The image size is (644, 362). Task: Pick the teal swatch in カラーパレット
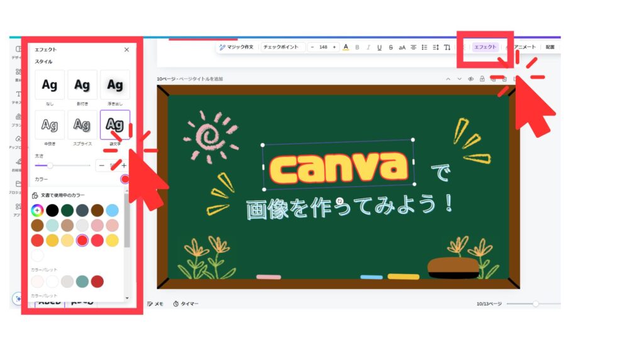coord(82,282)
